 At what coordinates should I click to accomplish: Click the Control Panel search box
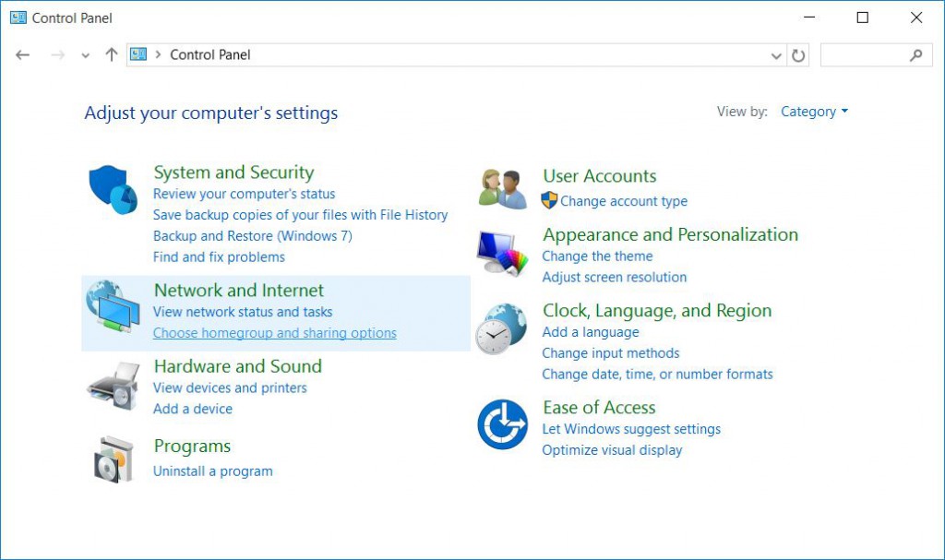(863, 55)
